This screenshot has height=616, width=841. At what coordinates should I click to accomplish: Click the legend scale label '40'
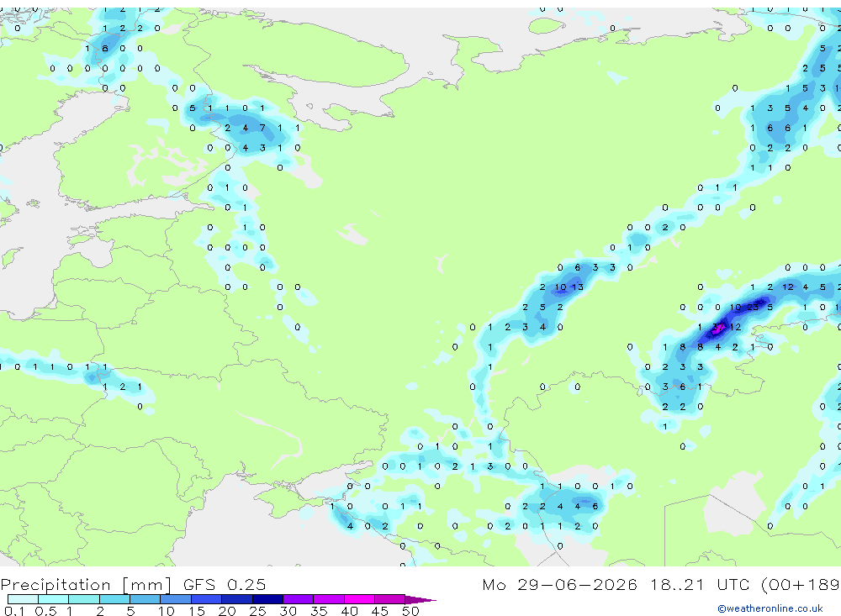point(349,611)
